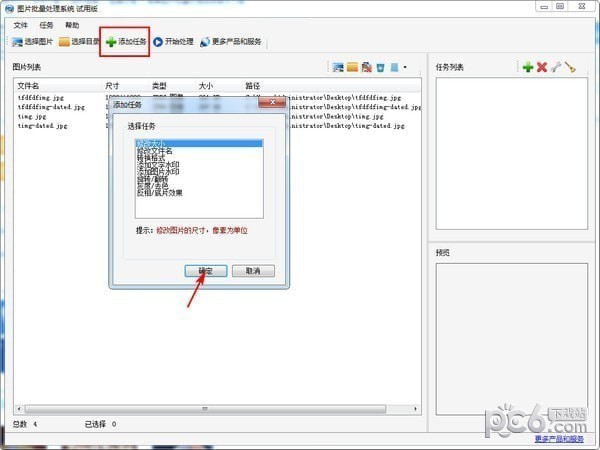Viewport: 600px width, 450px height.
Task: Click the 确定 button in the dialog
Action: tap(206, 271)
